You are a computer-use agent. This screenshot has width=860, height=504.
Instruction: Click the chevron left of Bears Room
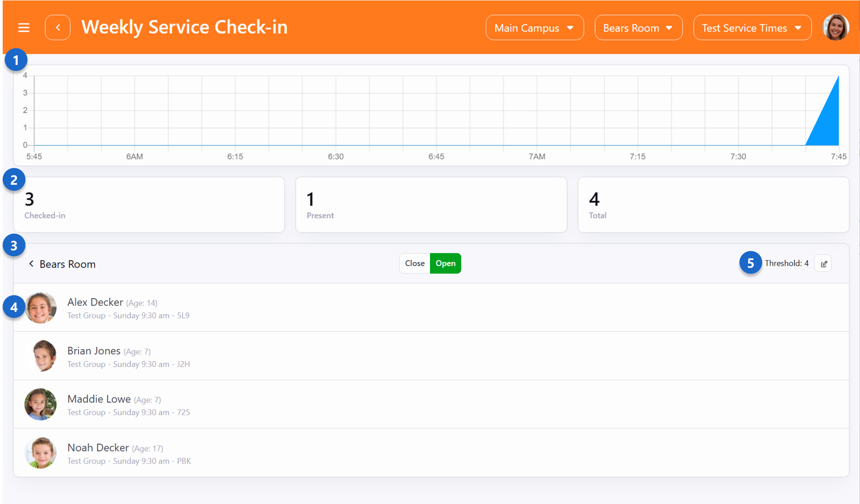point(31,264)
